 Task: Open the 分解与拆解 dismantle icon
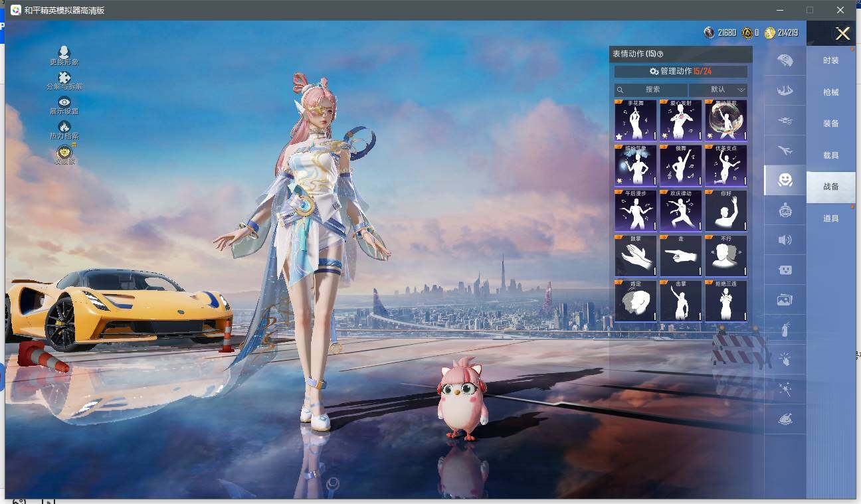click(x=64, y=78)
